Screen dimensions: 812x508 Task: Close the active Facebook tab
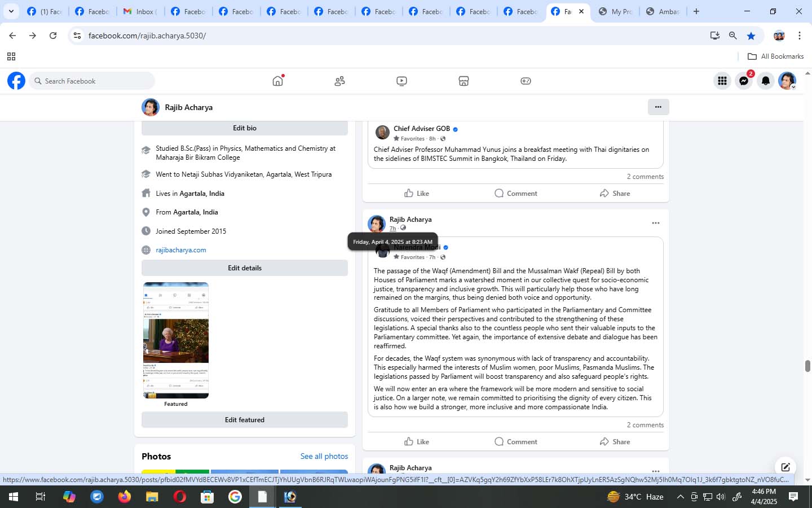581,11
